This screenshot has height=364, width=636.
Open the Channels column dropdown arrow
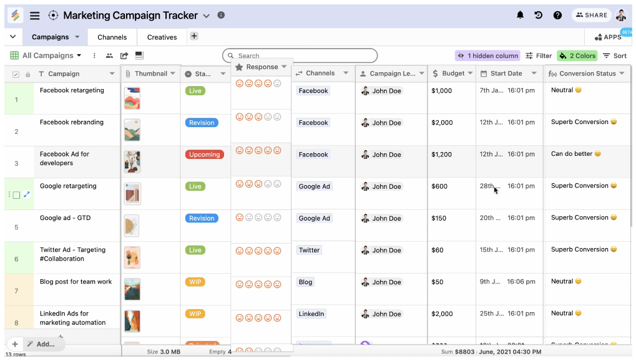click(346, 74)
